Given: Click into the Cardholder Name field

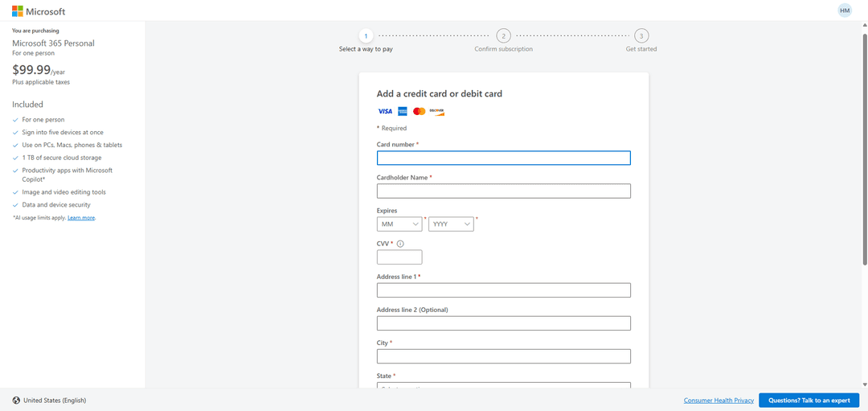Looking at the screenshot, I should point(503,191).
